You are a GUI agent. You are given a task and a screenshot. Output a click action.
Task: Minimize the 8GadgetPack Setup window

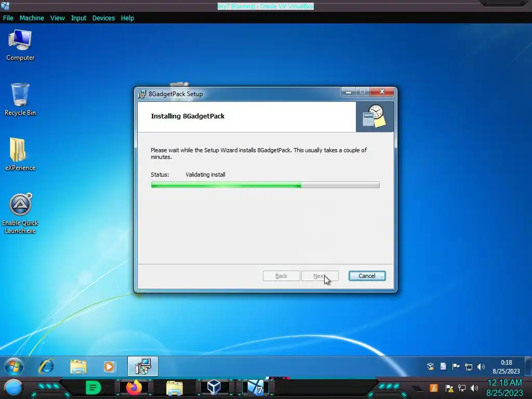pos(348,92)
